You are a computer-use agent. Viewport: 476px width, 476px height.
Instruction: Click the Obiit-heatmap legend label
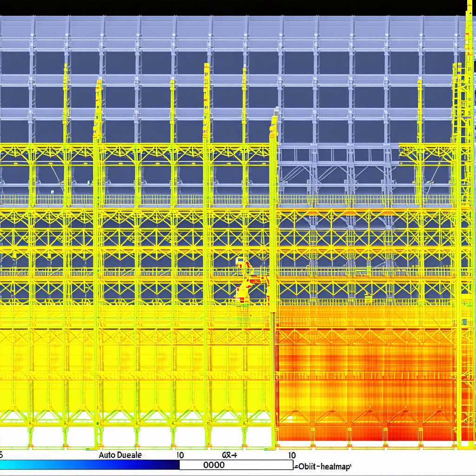click(324, 466)
